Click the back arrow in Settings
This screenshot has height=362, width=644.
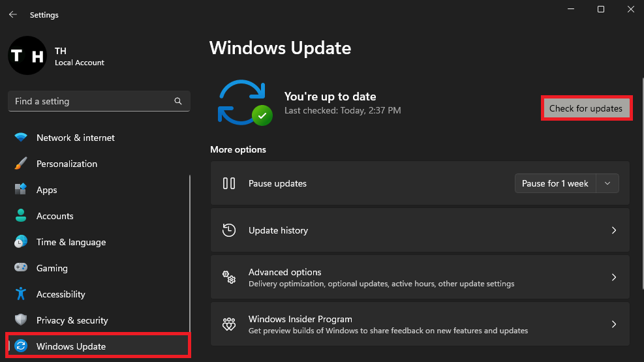tap(13, 15)
